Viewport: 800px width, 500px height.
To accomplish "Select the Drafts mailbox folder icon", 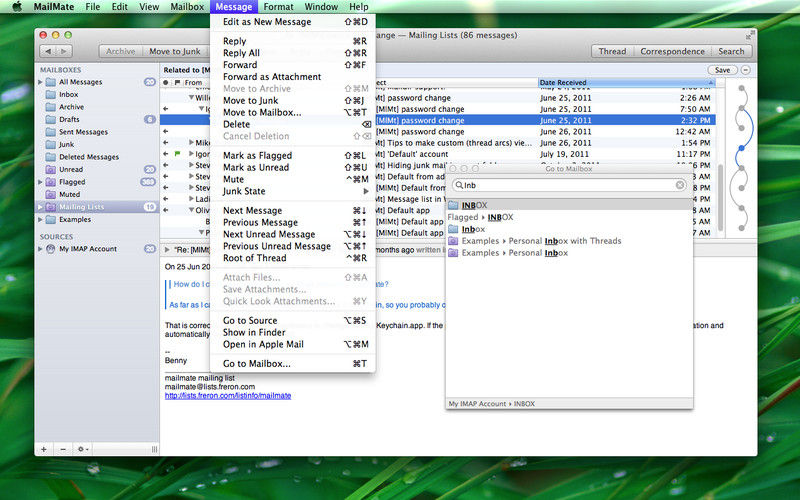I will [51, 119].
